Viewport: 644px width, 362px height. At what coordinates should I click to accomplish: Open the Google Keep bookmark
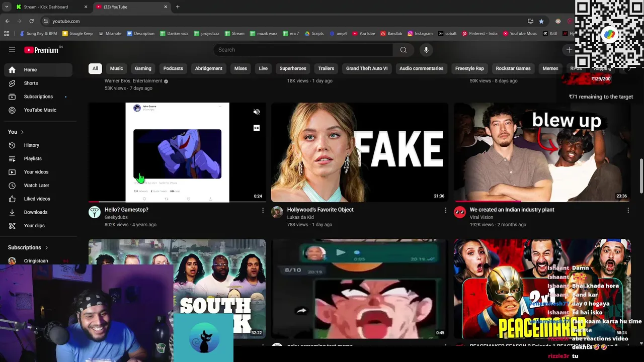click(77, 34)
